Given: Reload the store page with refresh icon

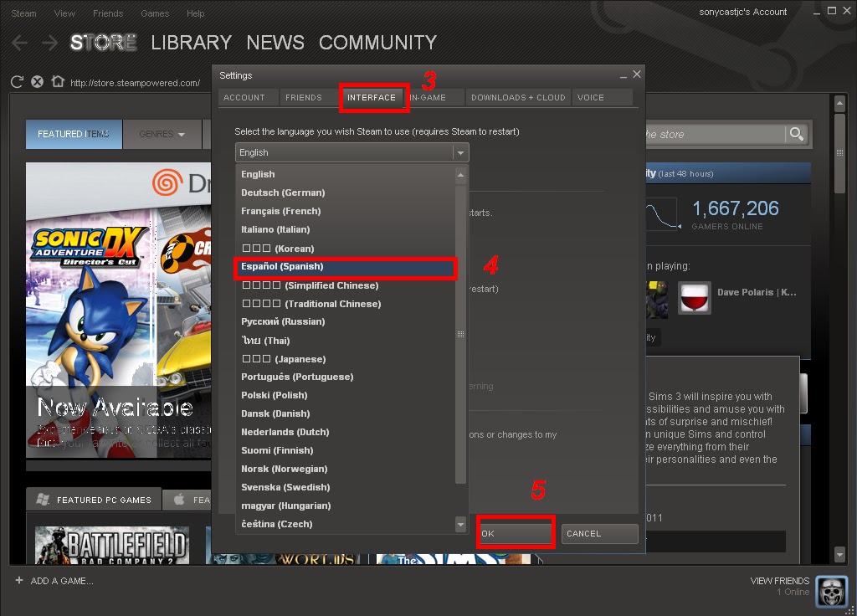Looking at the screenshot, I should point(17,82).
